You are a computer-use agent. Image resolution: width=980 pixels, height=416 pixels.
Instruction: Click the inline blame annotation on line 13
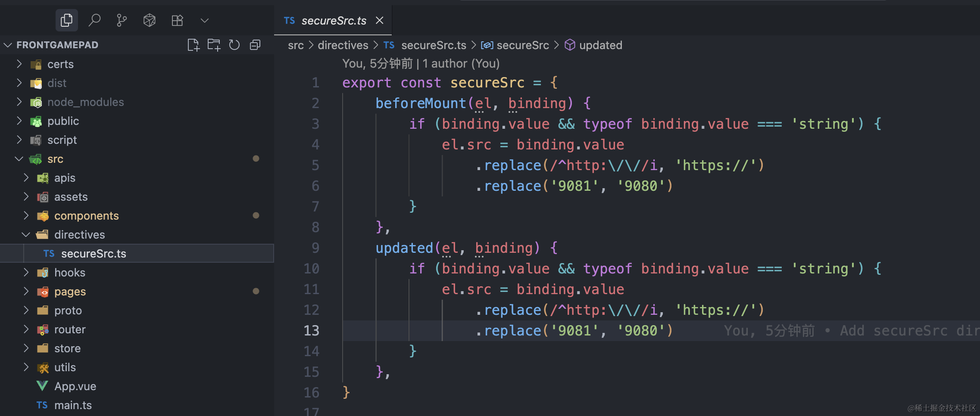point(852,330)
